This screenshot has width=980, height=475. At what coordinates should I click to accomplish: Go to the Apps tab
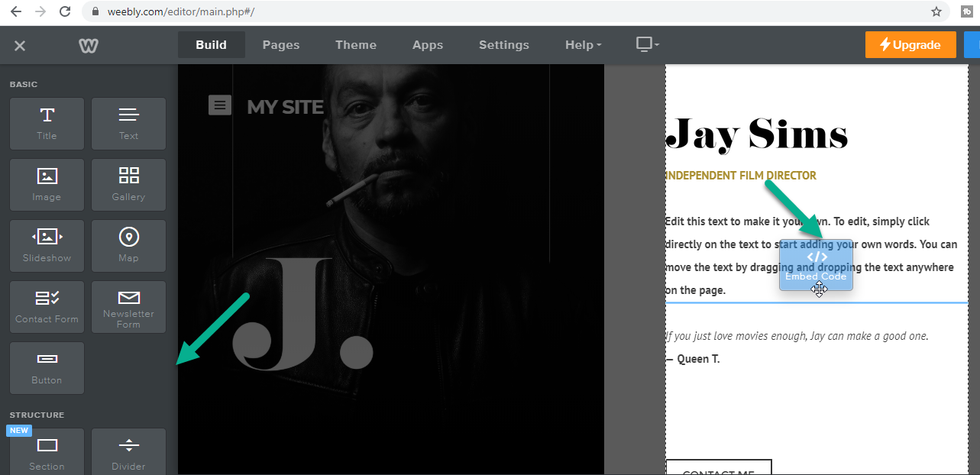[428, 45]
